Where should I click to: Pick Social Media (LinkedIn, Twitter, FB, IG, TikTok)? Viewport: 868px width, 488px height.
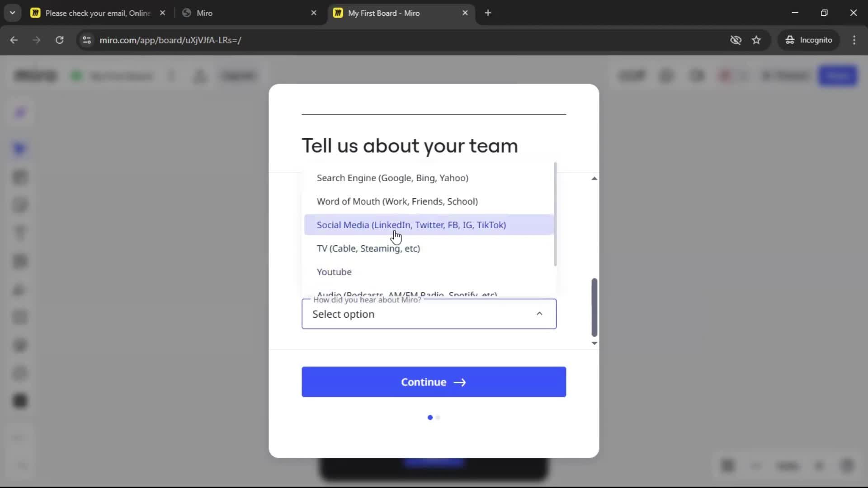coord(429,225)
